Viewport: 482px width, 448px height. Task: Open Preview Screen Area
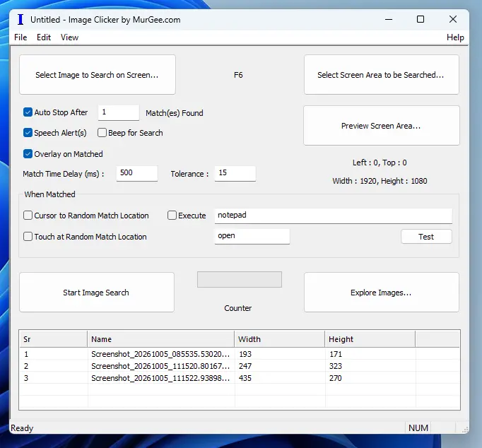pos(381,126)
